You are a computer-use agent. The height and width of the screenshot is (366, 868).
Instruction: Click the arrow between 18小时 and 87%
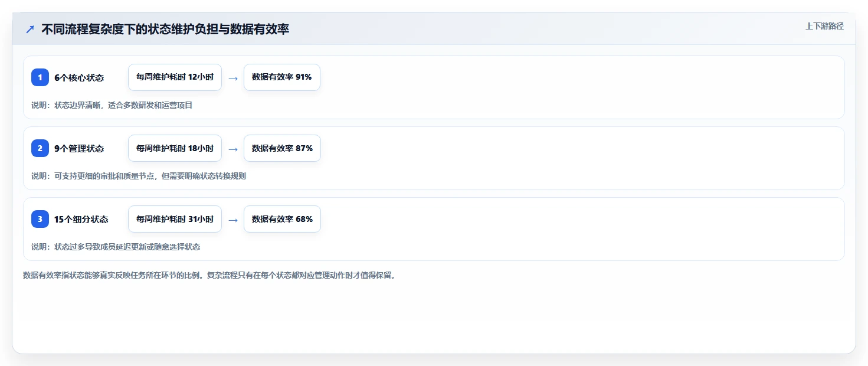point(233,149)
